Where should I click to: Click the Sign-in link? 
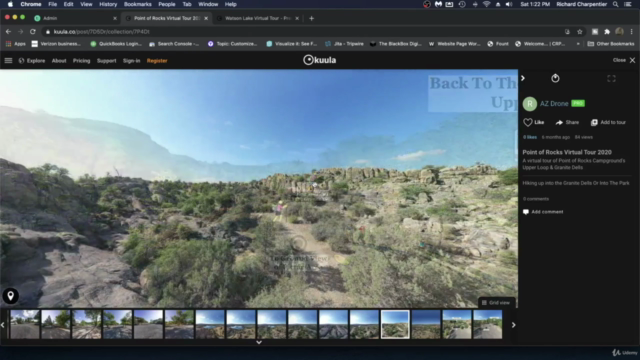click(x=131, y=60)
